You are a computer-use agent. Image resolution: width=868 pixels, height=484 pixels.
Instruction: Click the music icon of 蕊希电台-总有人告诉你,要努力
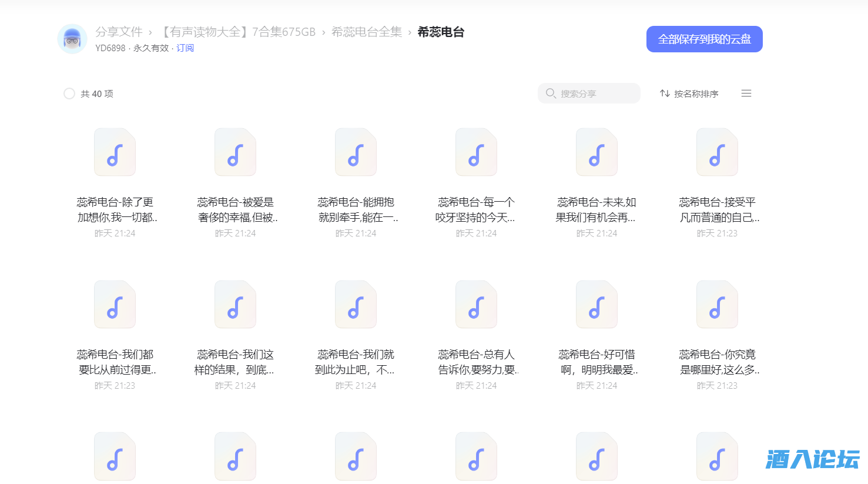coord(476,304)
